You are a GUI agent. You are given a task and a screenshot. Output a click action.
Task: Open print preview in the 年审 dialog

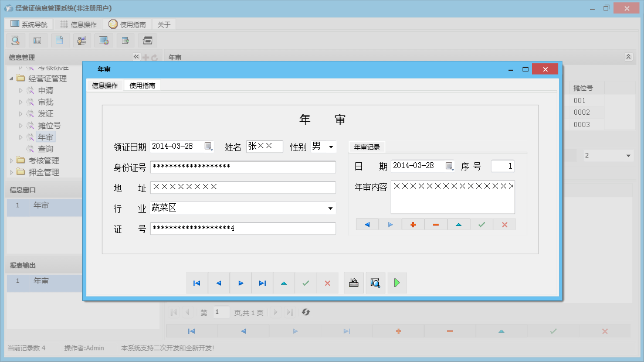tap(375, 283)
